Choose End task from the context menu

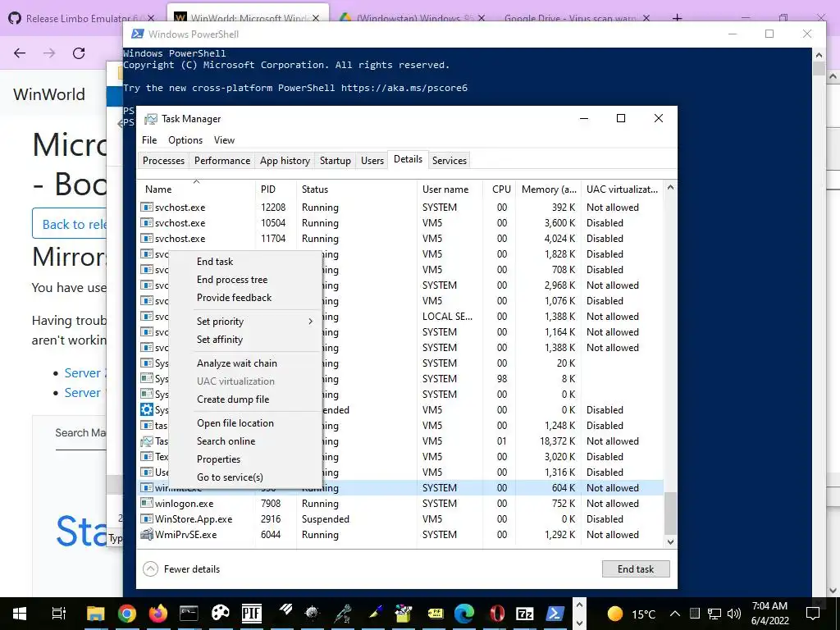215,262
